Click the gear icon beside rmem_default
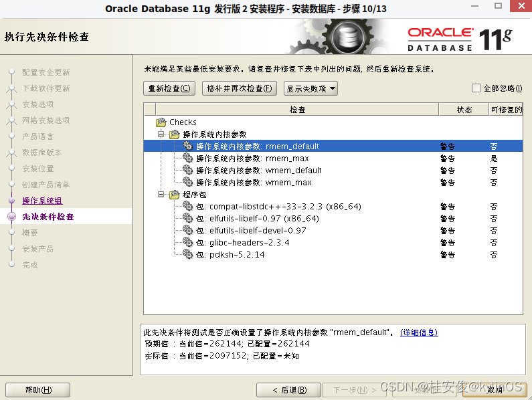The width and height of the screenshot is (532, 400). 187,146
